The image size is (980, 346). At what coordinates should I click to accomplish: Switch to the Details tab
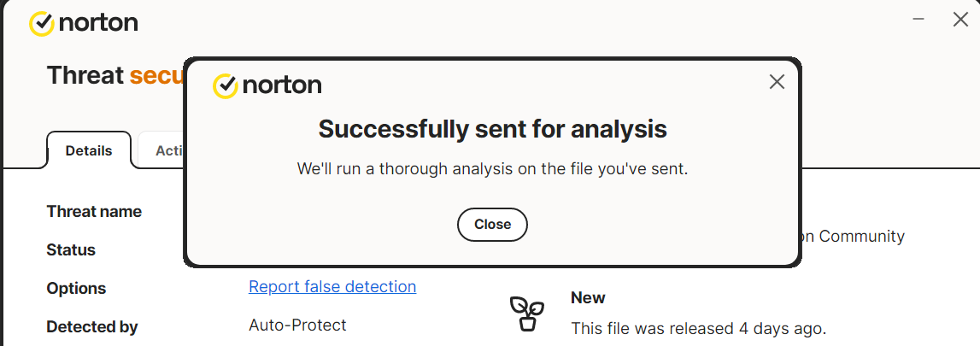click(89, 151)
